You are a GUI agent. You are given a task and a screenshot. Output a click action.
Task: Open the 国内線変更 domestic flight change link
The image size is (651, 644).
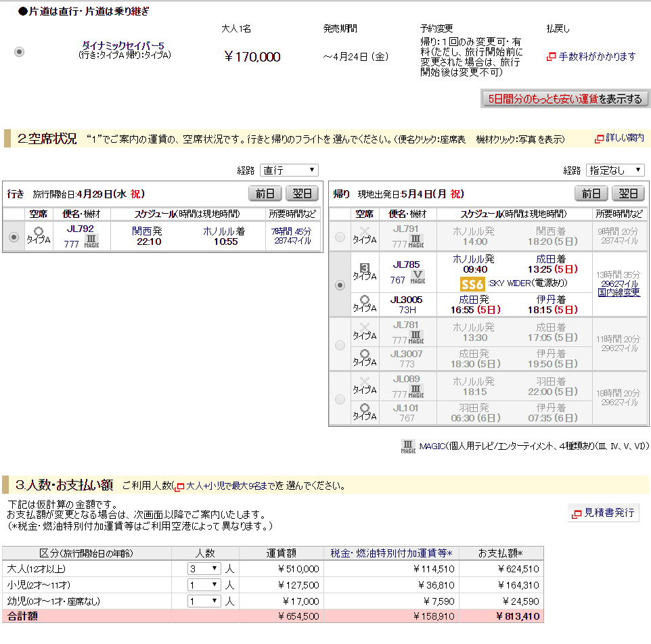tap(619, 292)
